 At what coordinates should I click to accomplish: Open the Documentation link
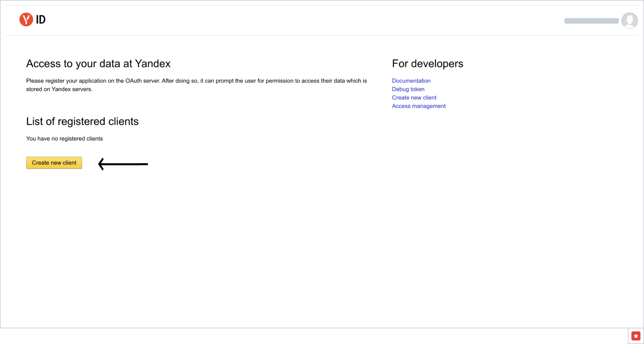click(x=411, y=81)
